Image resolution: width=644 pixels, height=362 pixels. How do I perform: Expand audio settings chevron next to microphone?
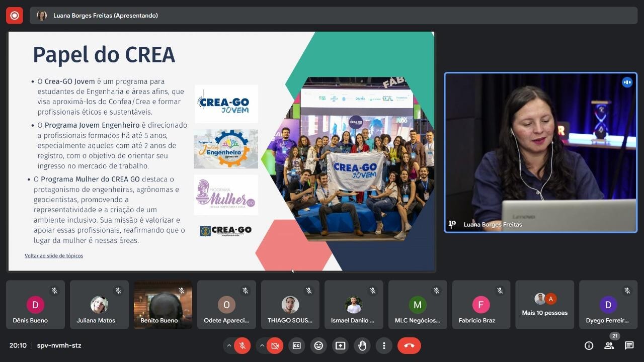click(x=229, y=345)
